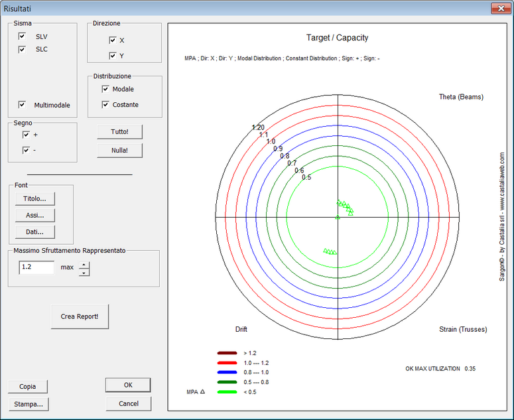Increase max utilization with up arrow
Screen dimensions: 514x420
84,264
